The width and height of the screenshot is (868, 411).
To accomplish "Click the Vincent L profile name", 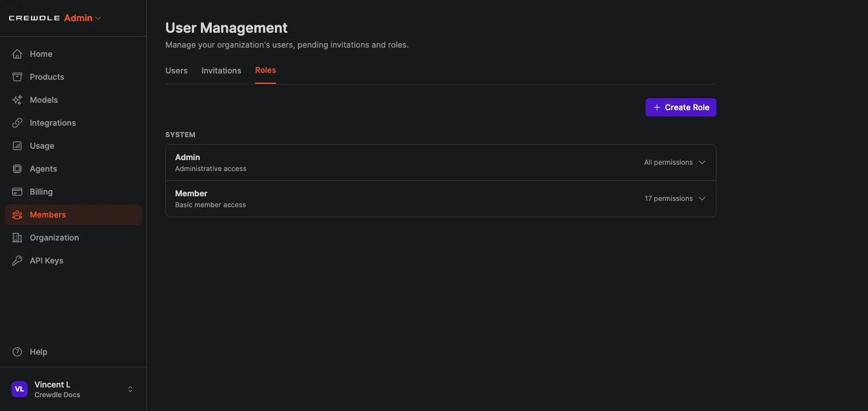I will (x=52, y=385).
